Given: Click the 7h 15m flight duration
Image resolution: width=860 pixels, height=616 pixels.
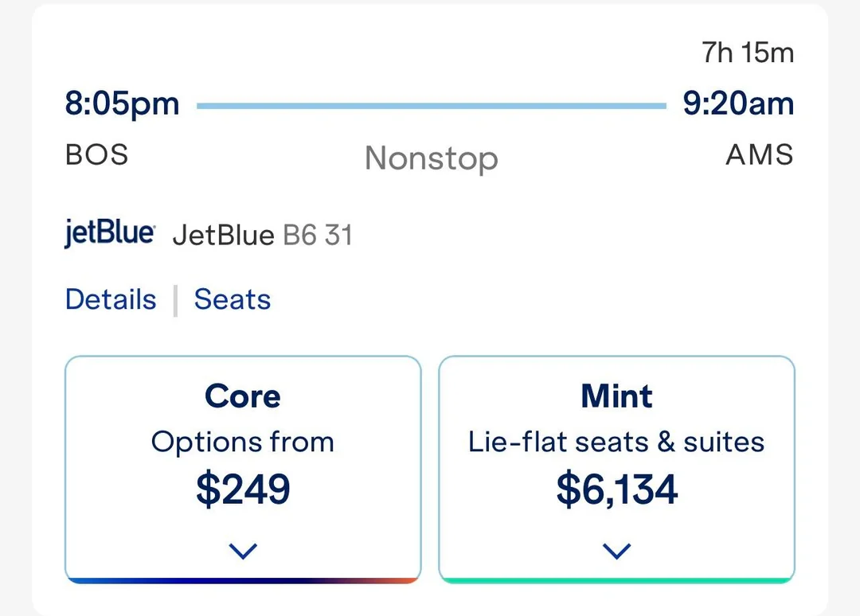Looking at the screenshot, I should point(748,53).
